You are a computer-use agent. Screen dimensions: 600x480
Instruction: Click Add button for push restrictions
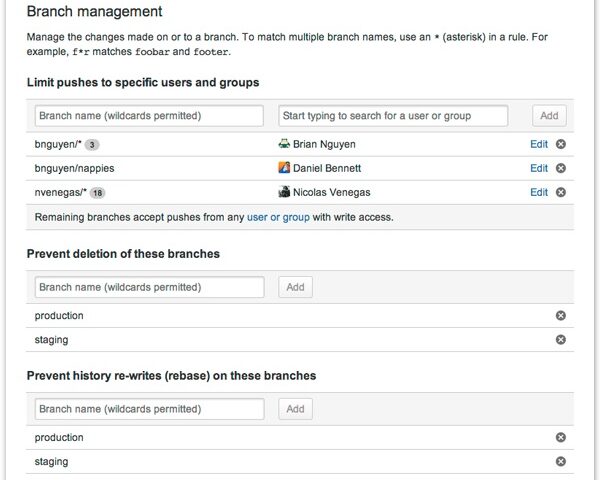(x=549, y=116)
